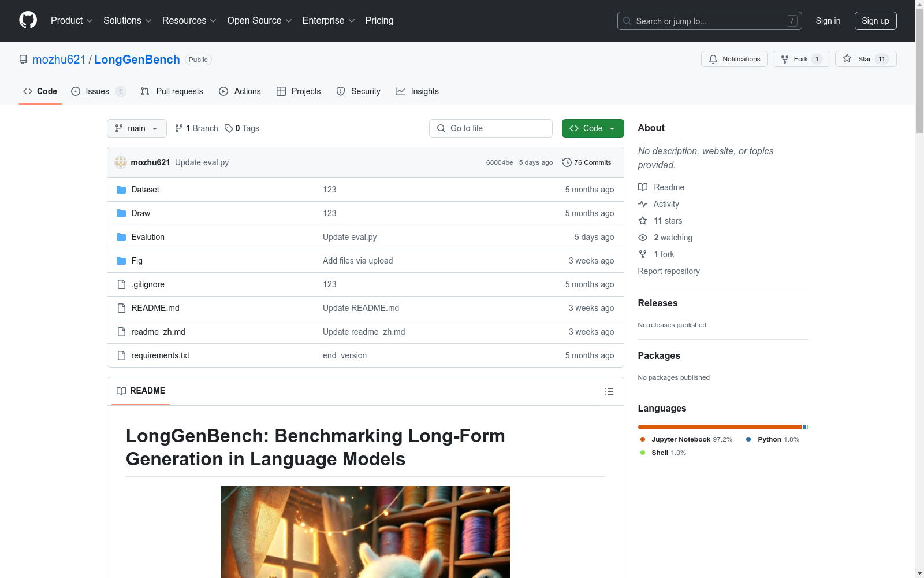Expand the Solutions menu
Image resolution: width=924 pixels, height=578 pixels.
coord(128,21)
